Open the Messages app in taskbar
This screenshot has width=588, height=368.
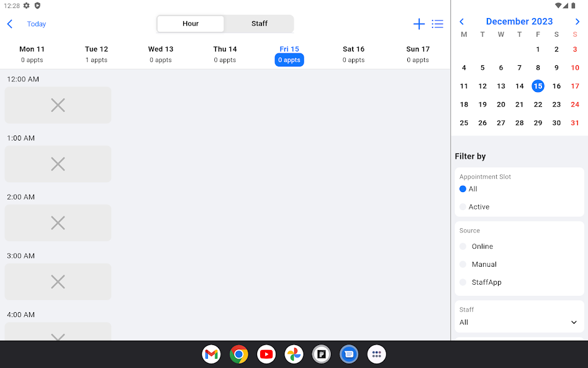pyautogui.click(x=349, y=354)
